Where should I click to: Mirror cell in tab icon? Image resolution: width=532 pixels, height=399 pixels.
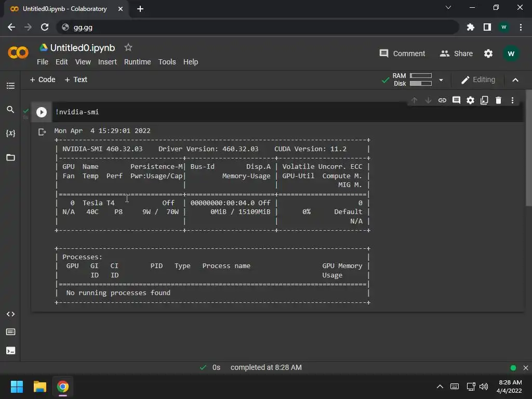tap(484, 100)
